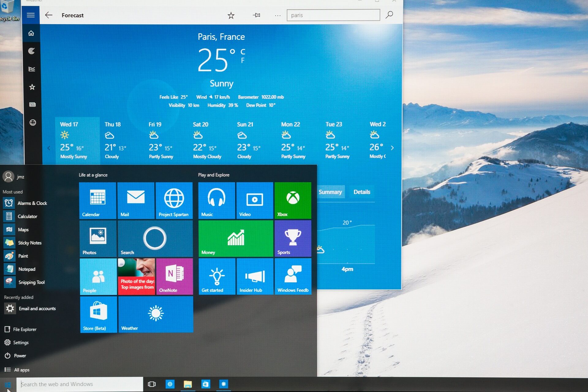Open the People tile
Screen dimensions: 588x392
tap(98, 277)
